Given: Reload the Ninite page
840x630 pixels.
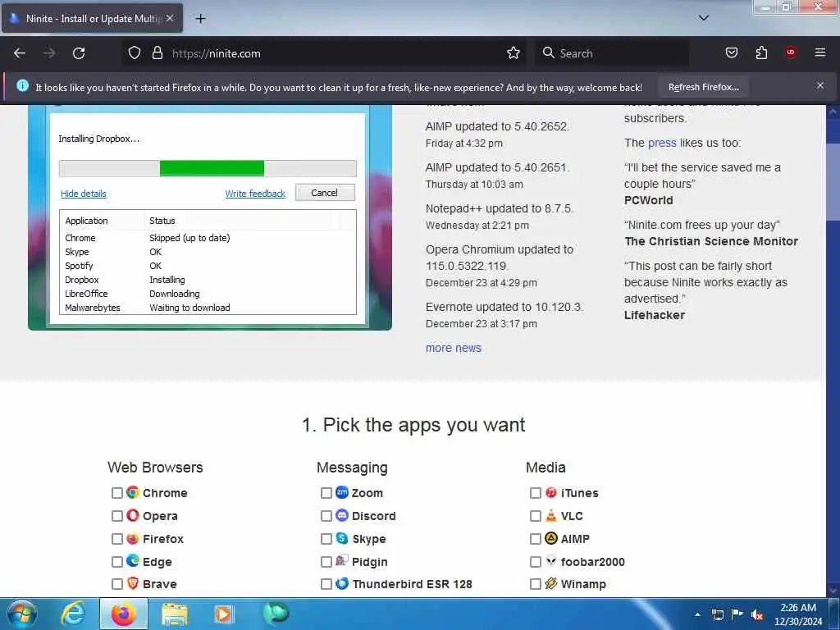Looking at the screenshot, I should (79, 53).
